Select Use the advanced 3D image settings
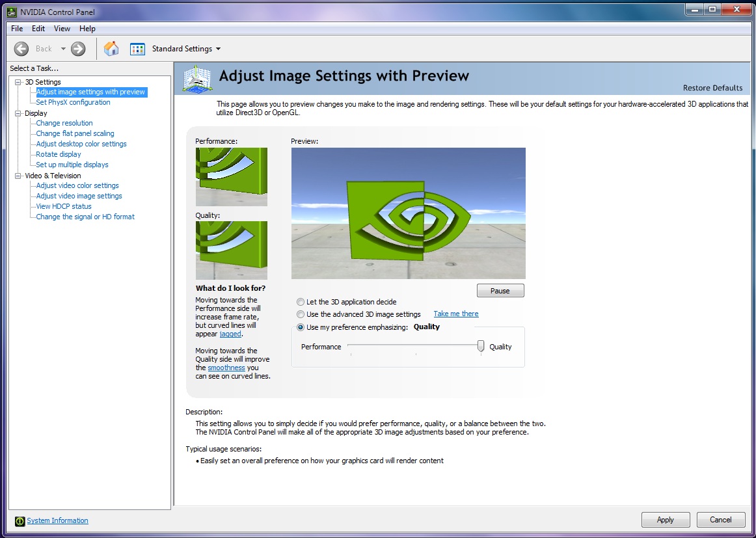Screen dimensions: 756x538 click(x=301, y=314)
